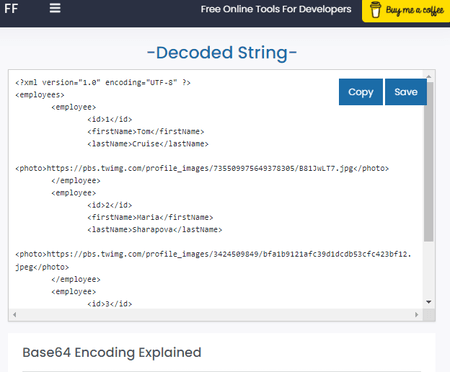Click the <id>2</id> line

(110, 205)
